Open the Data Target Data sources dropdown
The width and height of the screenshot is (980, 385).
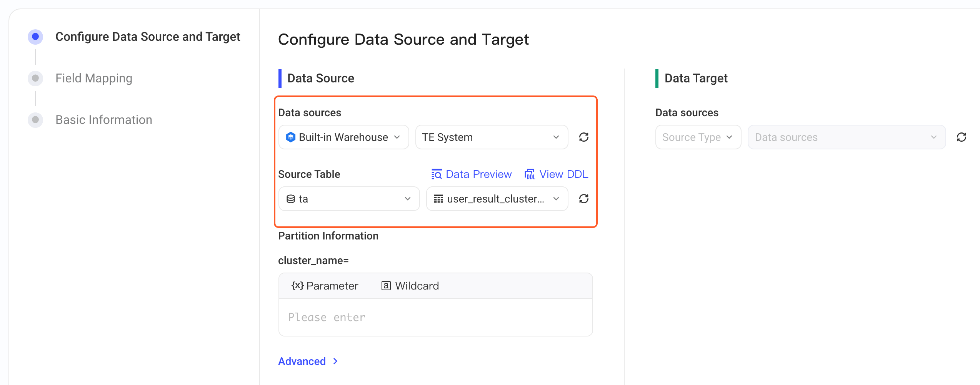847,137
